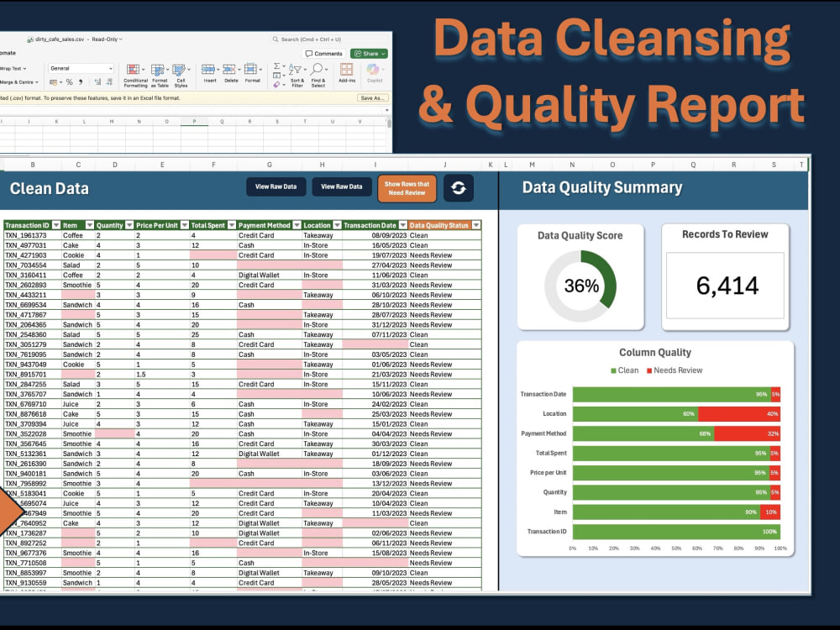
Task: Click the Clear eraser icon
Action: point(276,85)
